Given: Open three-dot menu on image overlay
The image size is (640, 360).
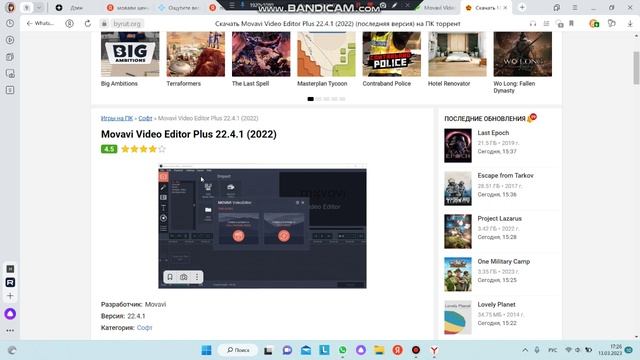Looking at the screenshot, I should (x=197, y=277).
